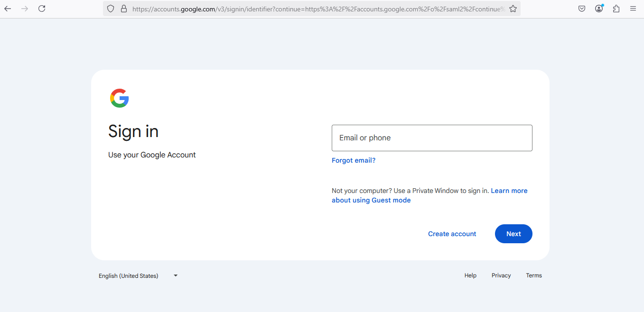
Task: Click the Sign in heading text
Action: coord(133,131)
